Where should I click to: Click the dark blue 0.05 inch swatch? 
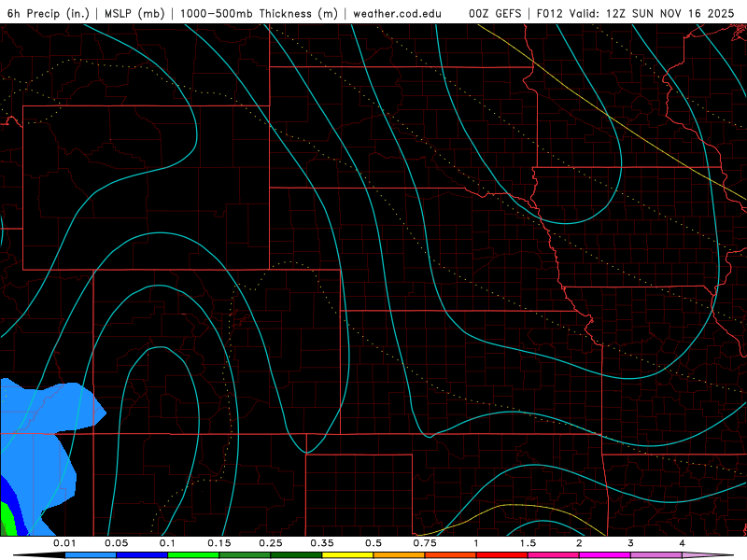(x=142, y=555)
